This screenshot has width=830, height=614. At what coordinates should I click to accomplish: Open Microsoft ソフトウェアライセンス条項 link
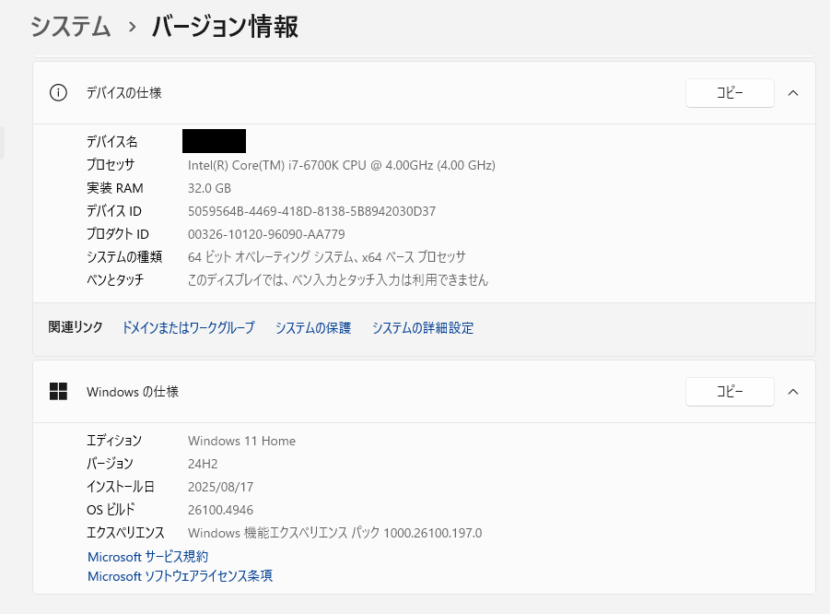(x=180, y=576)
